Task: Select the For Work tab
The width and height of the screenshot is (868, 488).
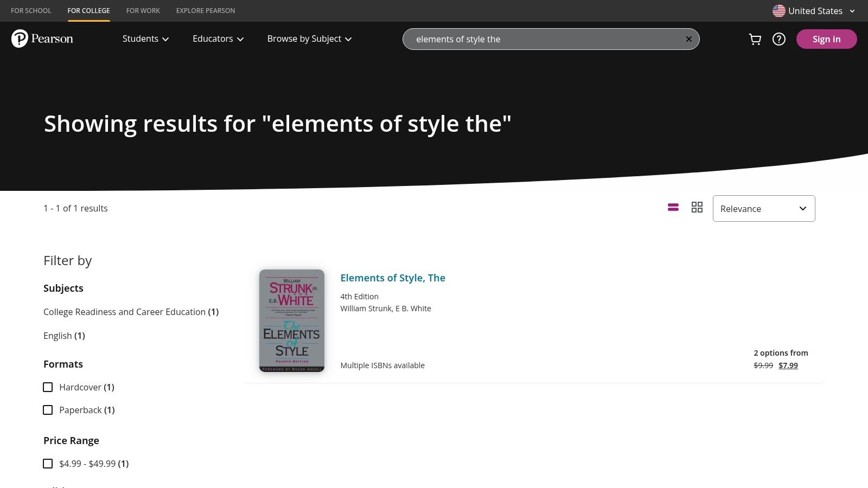Action: point(143,10)
